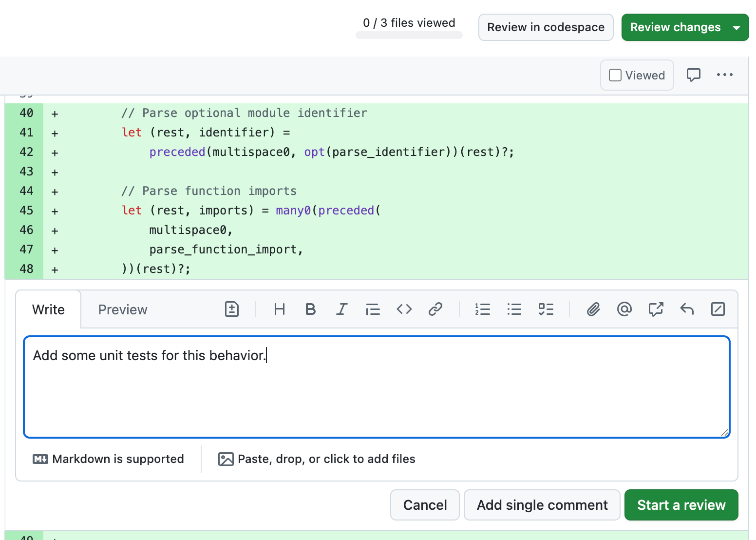Mention a user with the @ icon
Viewport: 756px width, 540px height.
point(624,309)
